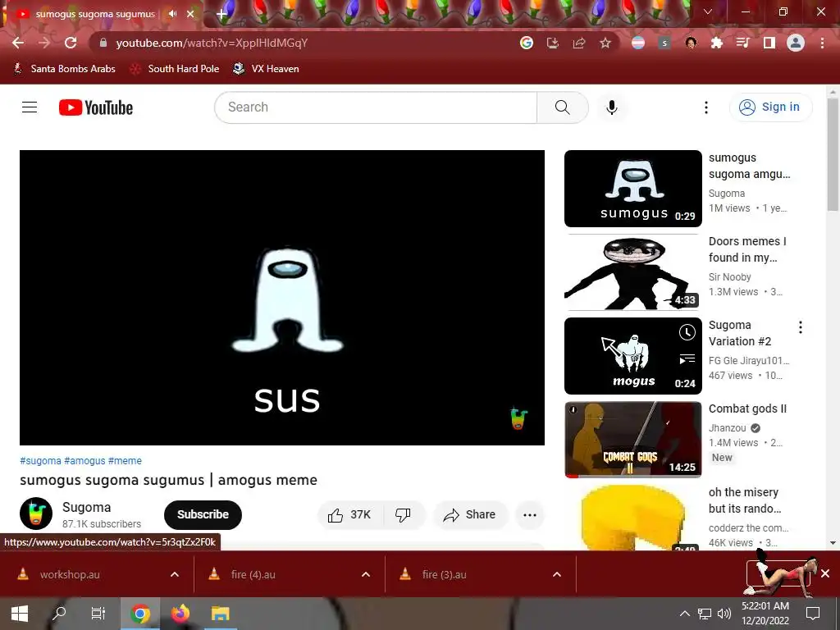This screenshot has width=840, height=630.
Task: Click the Google icon in address bar
Action: [526, 43]
